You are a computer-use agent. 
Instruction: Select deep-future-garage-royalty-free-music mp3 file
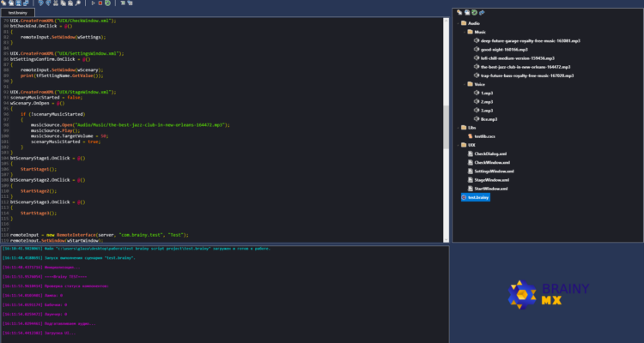[x=531, y=40]
